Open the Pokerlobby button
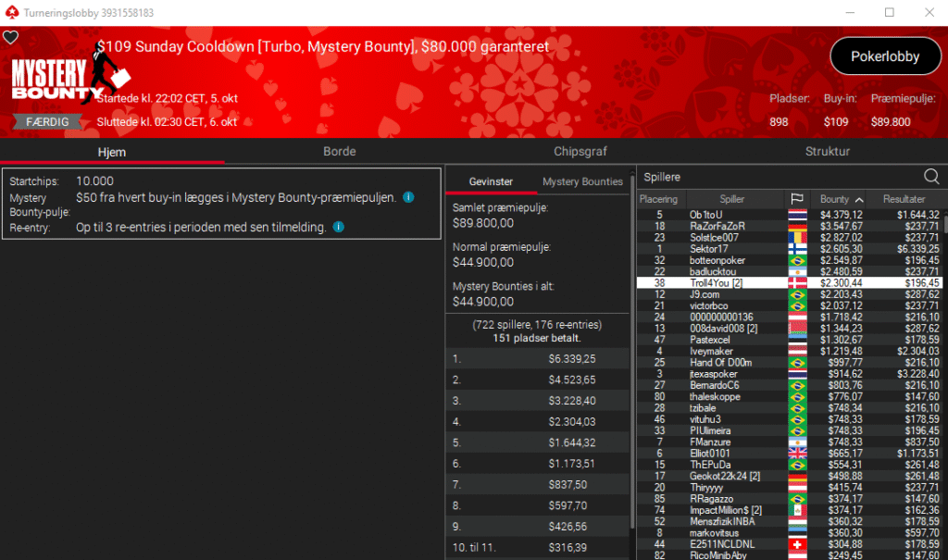The width and height of the screenshot is (948, 560). pos(885,56)
